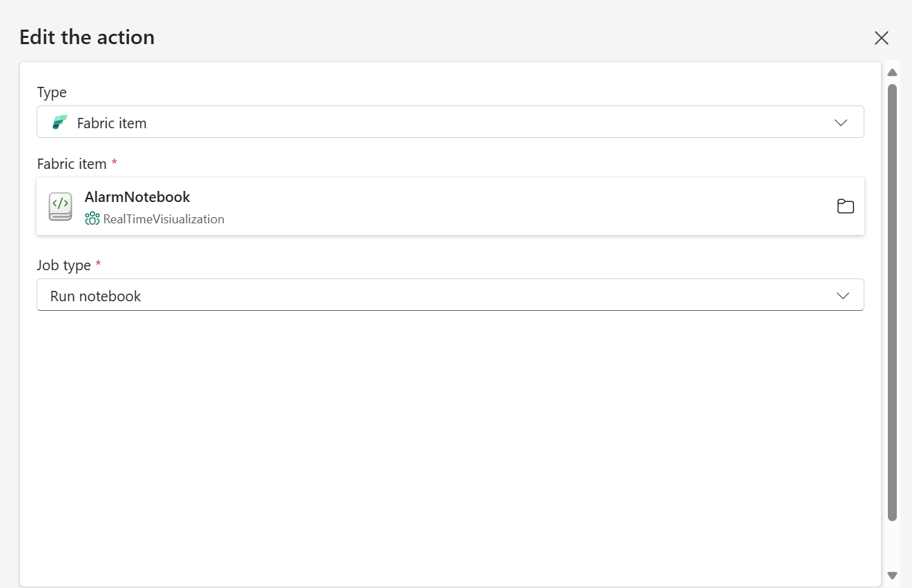Close the Edit the action dialog
The width and height of the screenshot is (912, 588).
[x=881, y=38]
